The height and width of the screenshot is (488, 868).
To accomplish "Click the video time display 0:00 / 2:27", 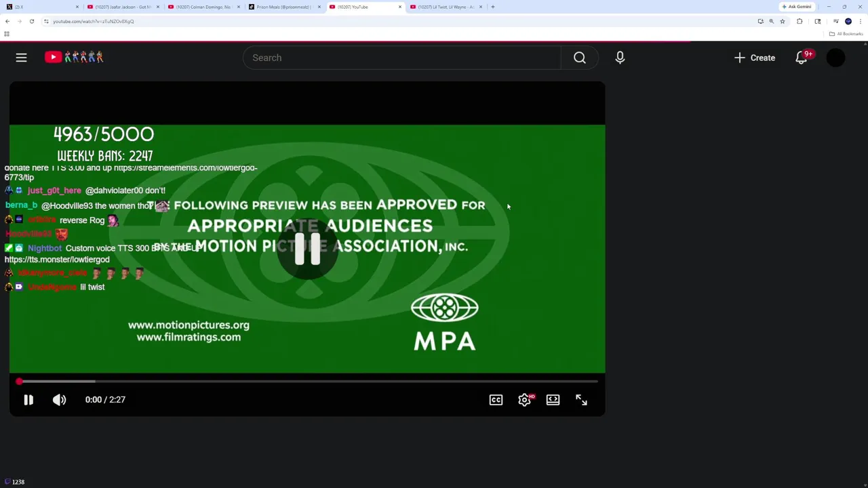I will point(105,400).
